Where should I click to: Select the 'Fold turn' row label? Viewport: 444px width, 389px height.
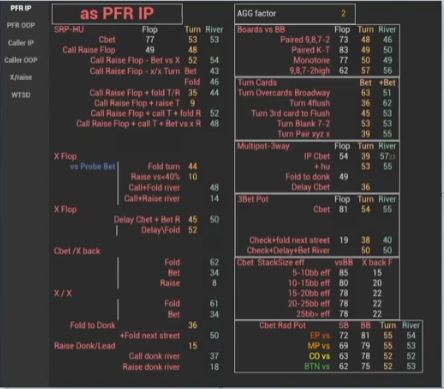coord(164,166)
